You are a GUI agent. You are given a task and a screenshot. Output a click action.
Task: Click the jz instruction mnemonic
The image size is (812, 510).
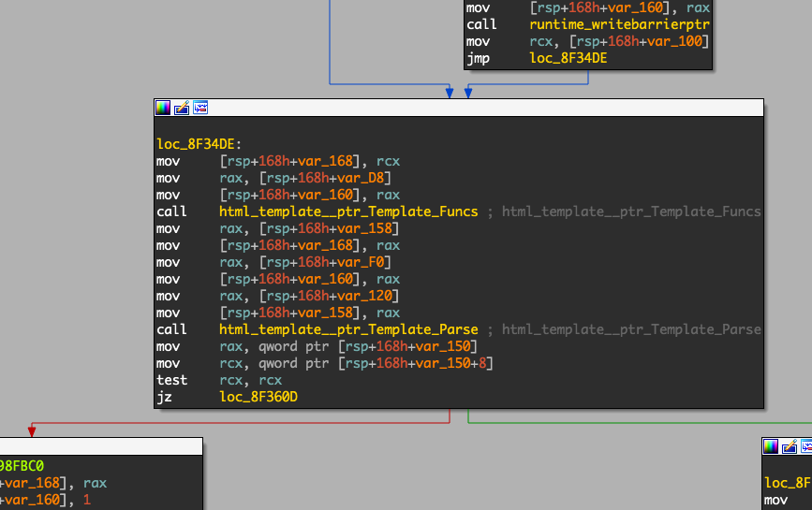pyautogui.click(x=164, y=397)
